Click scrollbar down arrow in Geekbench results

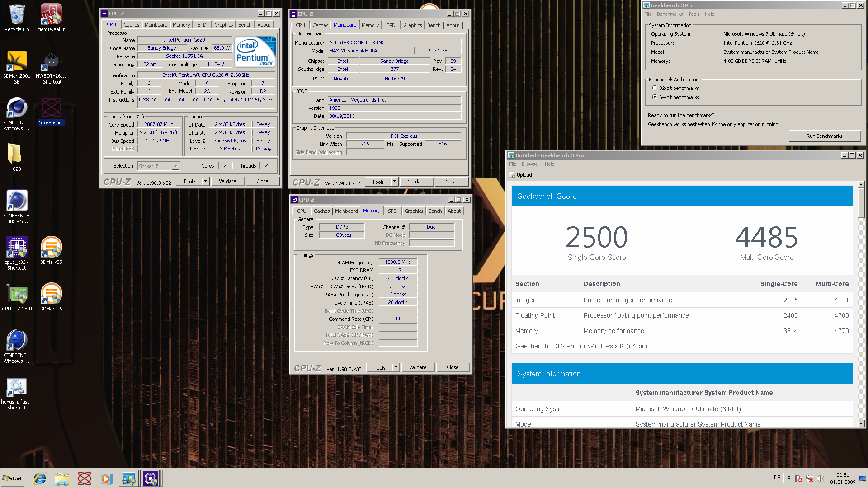(861, 424)
